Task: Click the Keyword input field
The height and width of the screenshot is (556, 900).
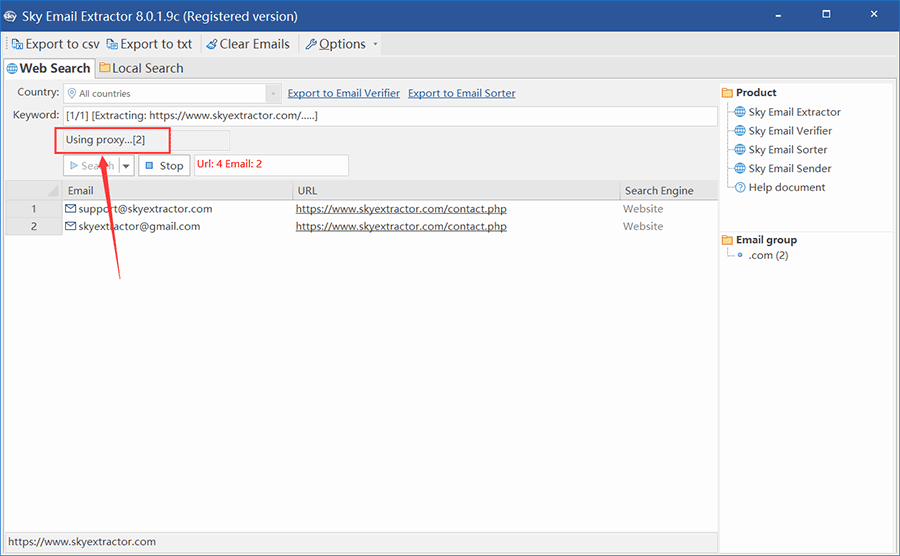Action: [x=390, y=116]
